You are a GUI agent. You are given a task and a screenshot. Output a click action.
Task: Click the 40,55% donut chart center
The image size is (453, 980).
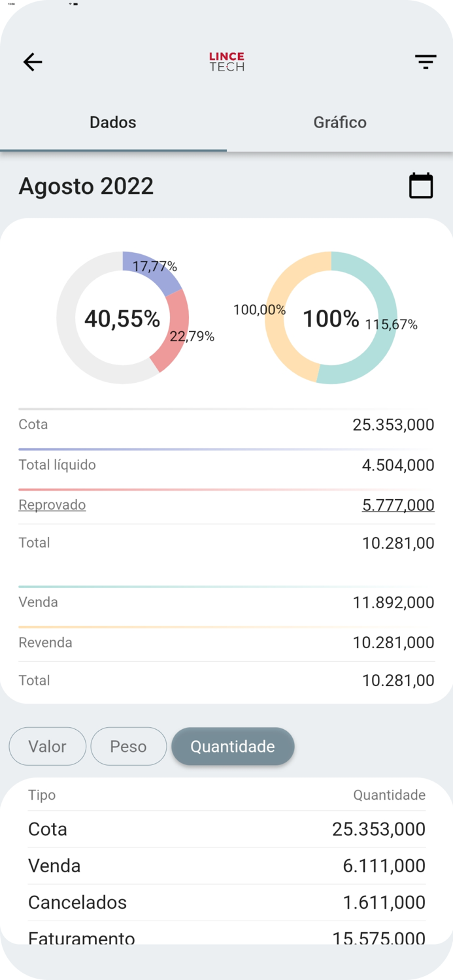pyautogui.click(x=122, y=319)
